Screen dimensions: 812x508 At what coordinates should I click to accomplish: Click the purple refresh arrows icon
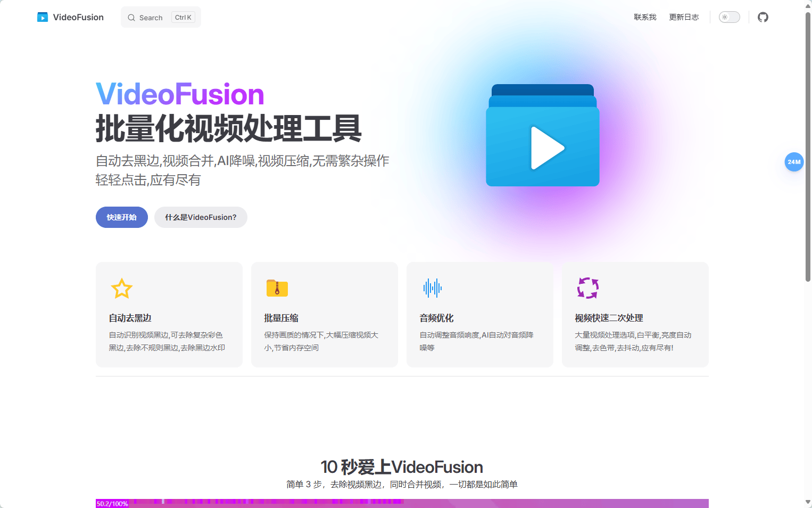tap(588, 288)
